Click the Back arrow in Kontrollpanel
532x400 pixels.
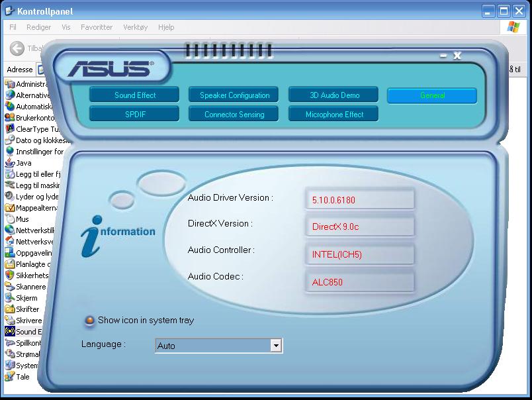pyautogui.click(x=17, y=48)
